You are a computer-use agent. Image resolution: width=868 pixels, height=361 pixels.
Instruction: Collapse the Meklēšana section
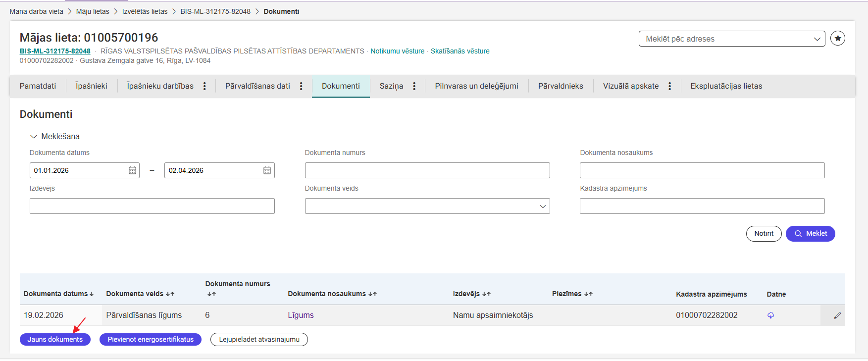coord(34,137)
